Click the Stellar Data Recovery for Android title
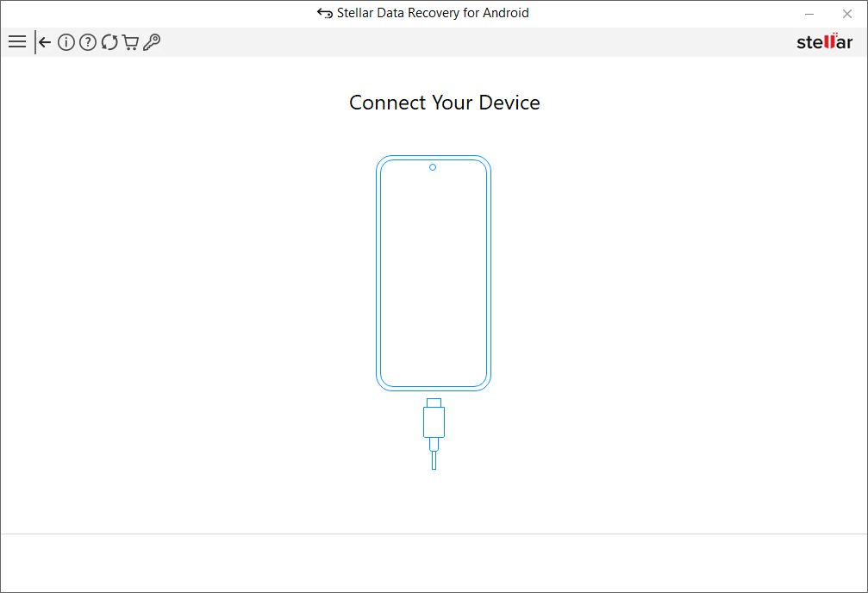Screen dimensions: 868x593 [433, 14]
